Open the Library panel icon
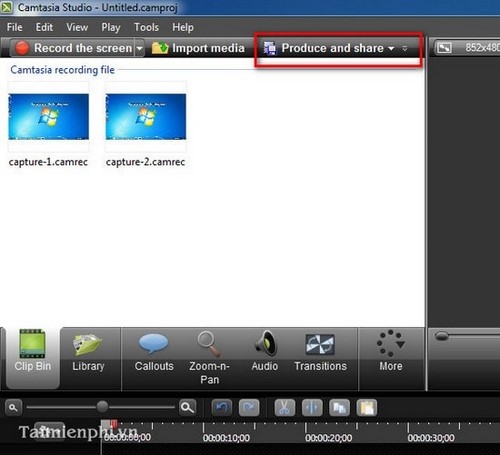The width and height of the screenshot is (500, 455). click(x=88, y=345)
